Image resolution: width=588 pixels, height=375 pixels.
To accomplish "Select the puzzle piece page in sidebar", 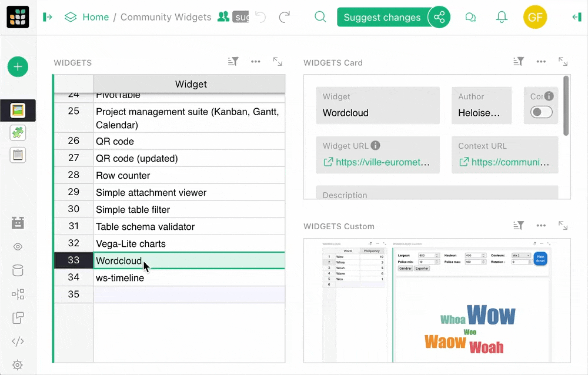I will (x=18, y=133).
